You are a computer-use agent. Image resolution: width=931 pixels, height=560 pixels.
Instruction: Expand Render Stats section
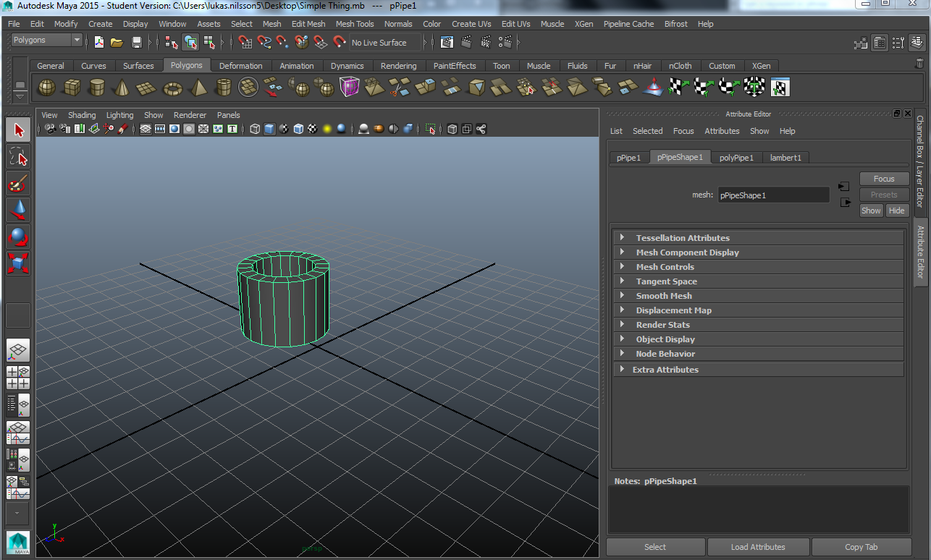pyautogui.click(x=758, y=324)
